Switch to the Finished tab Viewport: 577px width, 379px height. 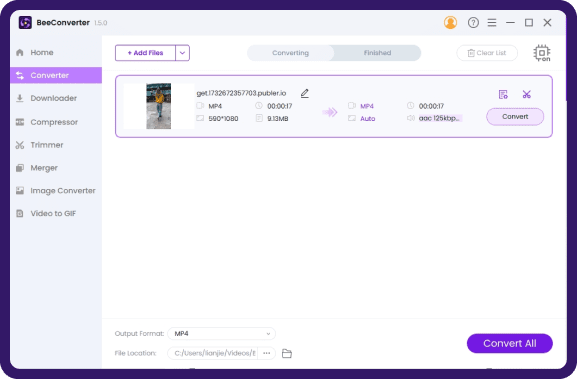378,53
